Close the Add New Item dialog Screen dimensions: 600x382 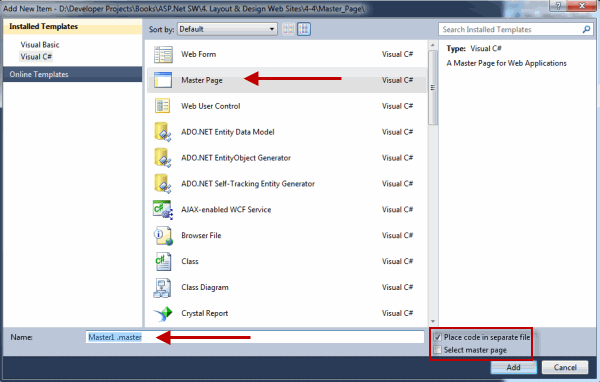[582, 5]
